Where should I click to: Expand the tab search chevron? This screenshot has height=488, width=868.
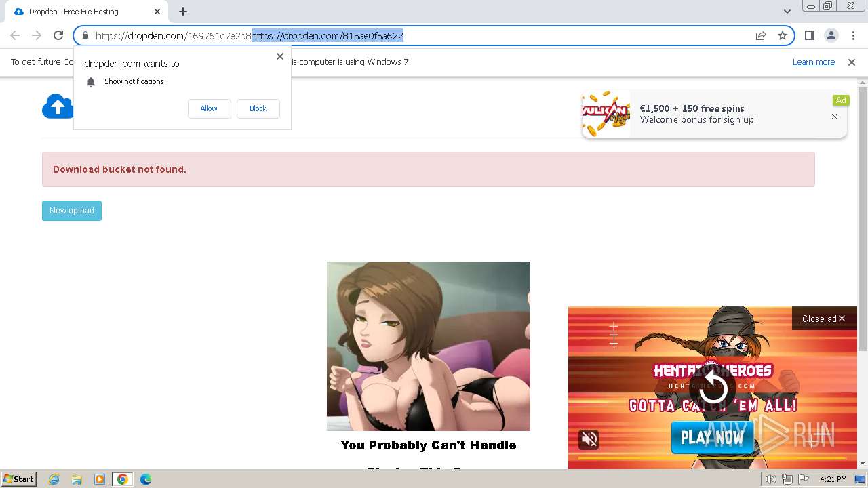coord(787,12)
